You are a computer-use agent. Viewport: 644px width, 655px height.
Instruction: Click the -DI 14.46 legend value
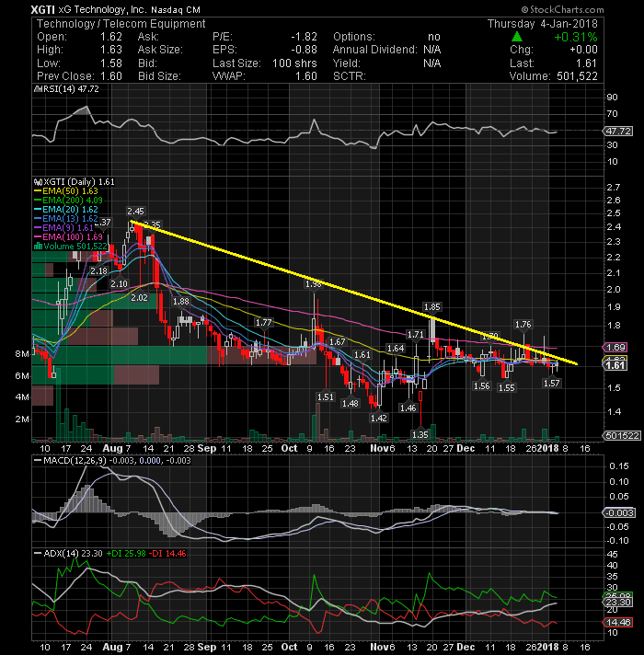(x=168, y=554)
